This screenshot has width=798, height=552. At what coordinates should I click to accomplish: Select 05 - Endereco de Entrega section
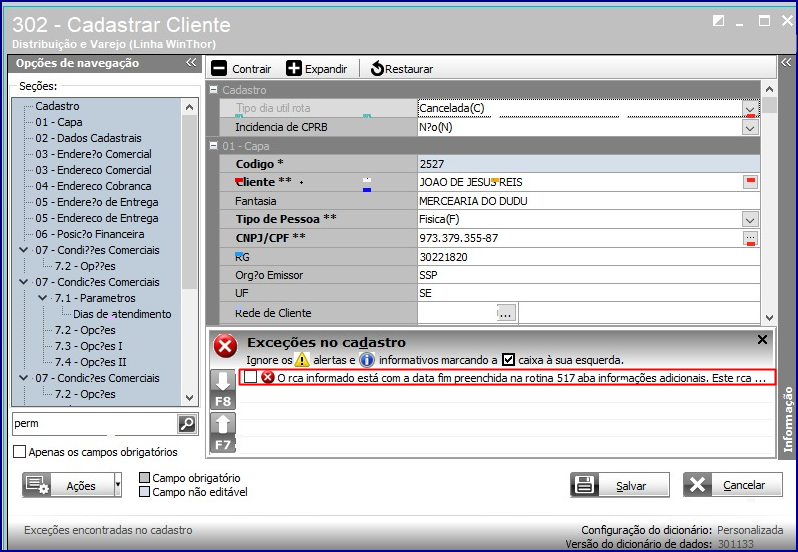97,218
